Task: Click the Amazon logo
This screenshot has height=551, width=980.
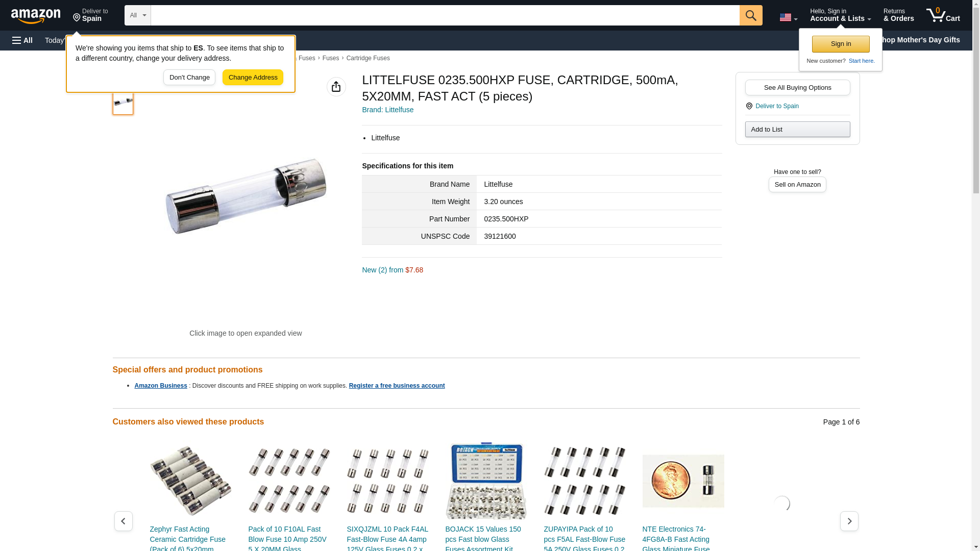Action: (36, 16)
